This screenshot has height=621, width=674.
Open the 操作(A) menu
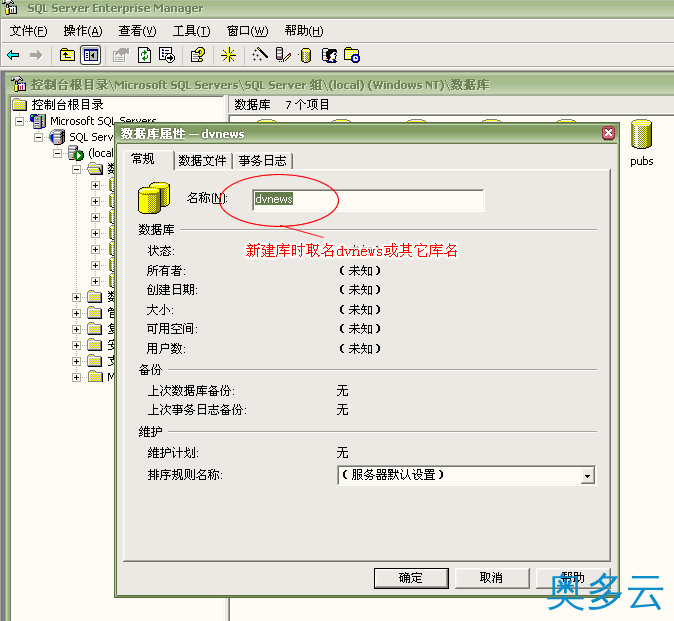83,31
